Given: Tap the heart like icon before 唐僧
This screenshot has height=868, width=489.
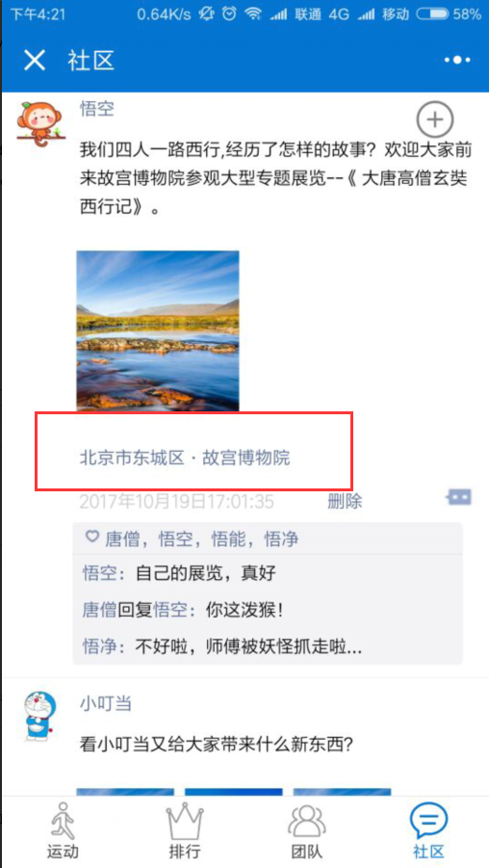Looking at the screenshot, I should point(91,537).
